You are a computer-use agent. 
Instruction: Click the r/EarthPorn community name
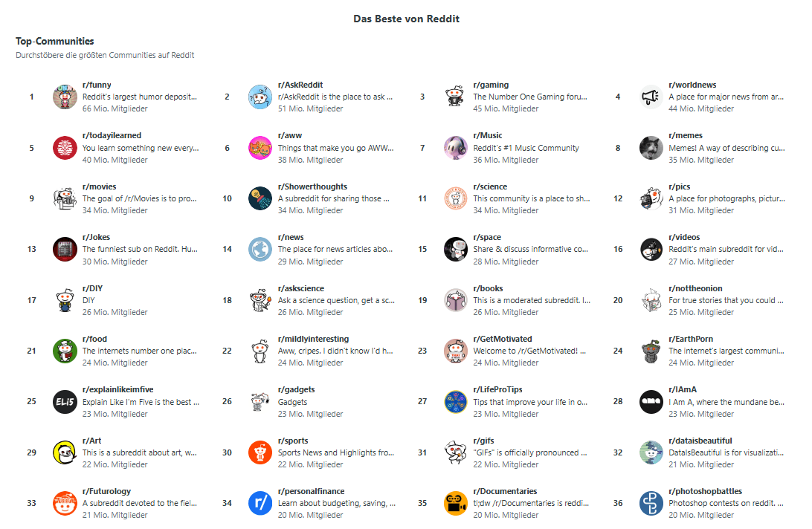[691, 339]
